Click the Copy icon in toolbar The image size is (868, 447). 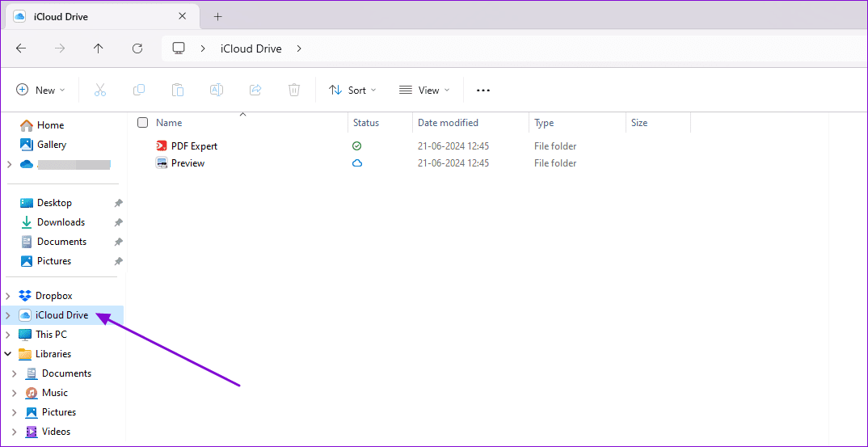pos(139,91)
